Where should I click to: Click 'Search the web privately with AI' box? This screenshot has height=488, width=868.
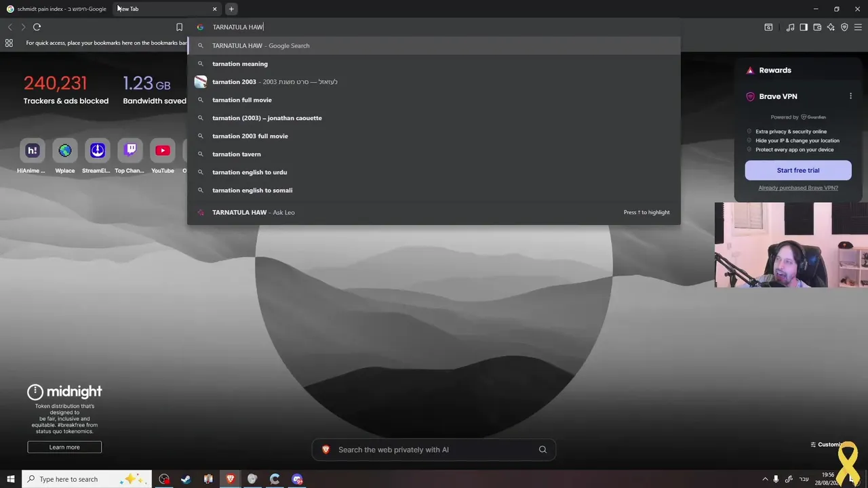click(x=434, y=449)
